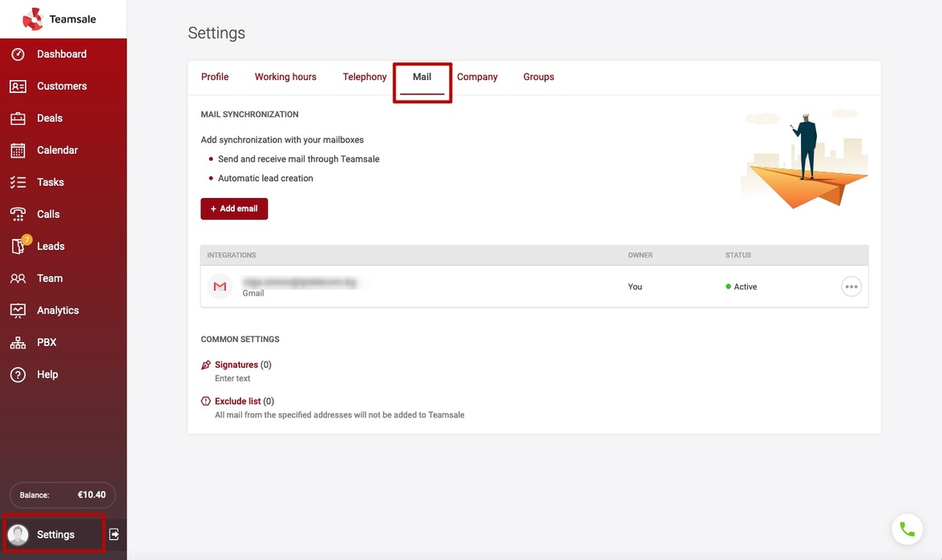
Task: Switch to the Groups tab
Action: [x=538, y=77]
